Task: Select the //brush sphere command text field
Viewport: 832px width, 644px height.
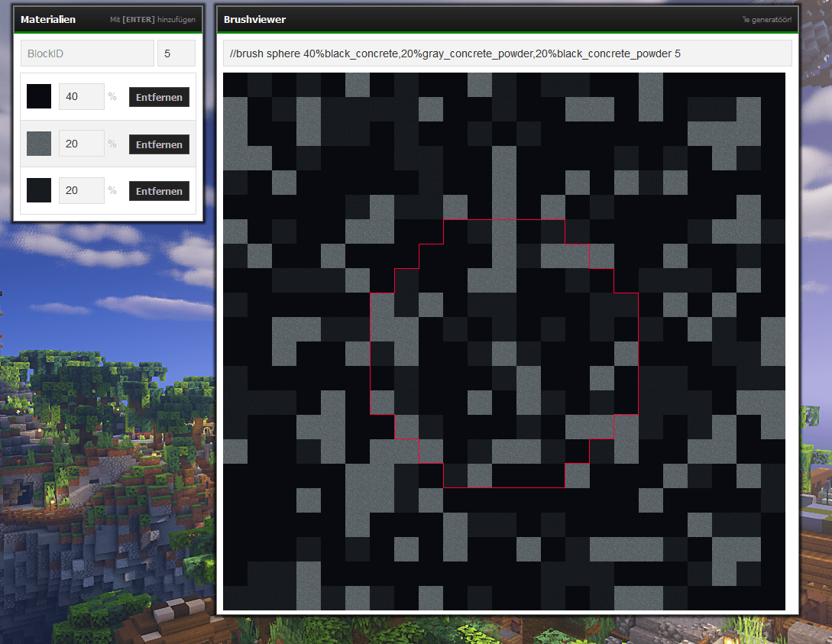Action: coord(504,53)
